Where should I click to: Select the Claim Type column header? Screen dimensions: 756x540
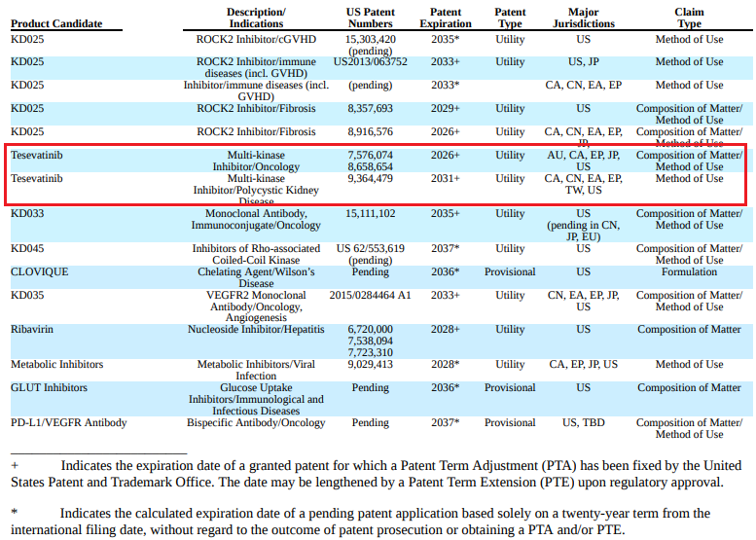689,18
